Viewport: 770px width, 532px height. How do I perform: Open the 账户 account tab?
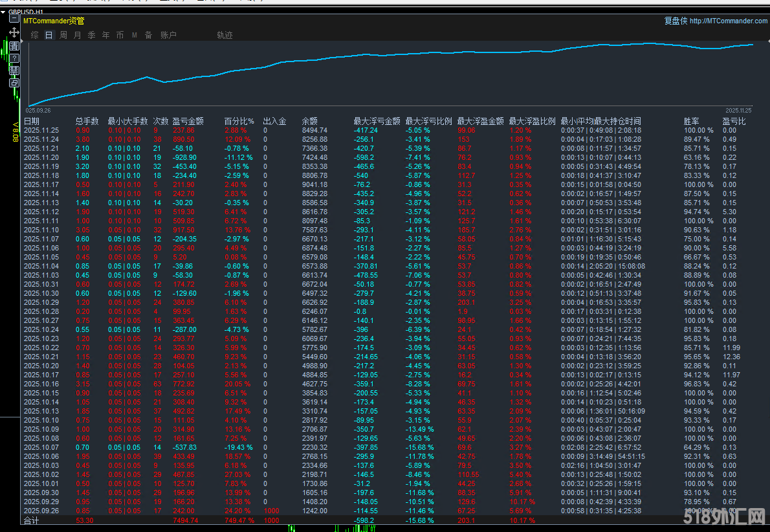tap(168, 36)
